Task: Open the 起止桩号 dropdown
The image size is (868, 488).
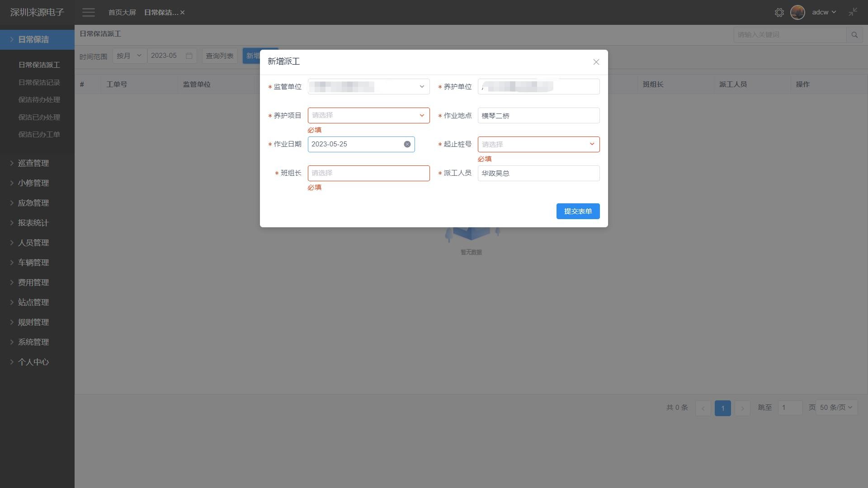Action: (x=538, y=145)
